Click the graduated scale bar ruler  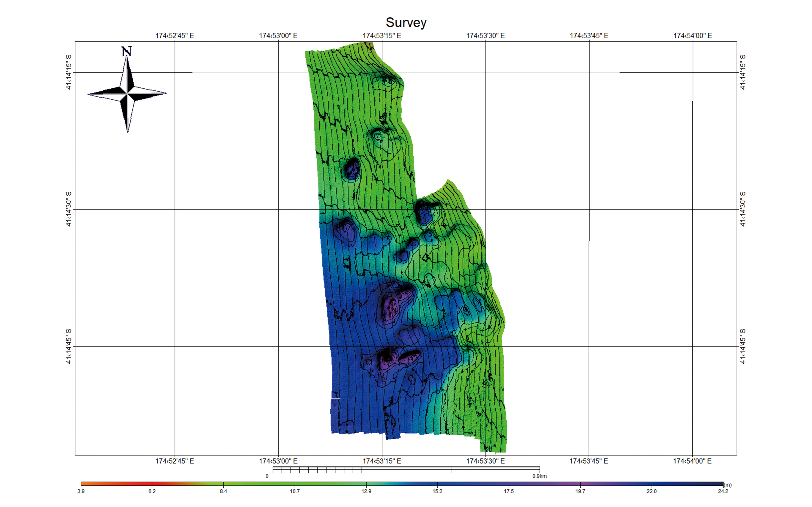406,469
